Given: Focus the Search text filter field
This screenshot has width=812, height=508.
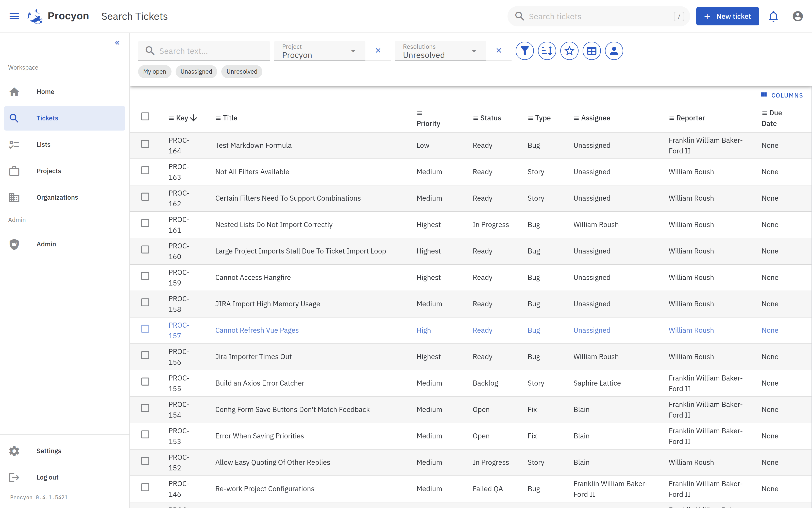Looking at the screenshot, I should click(x=204, y=51).
